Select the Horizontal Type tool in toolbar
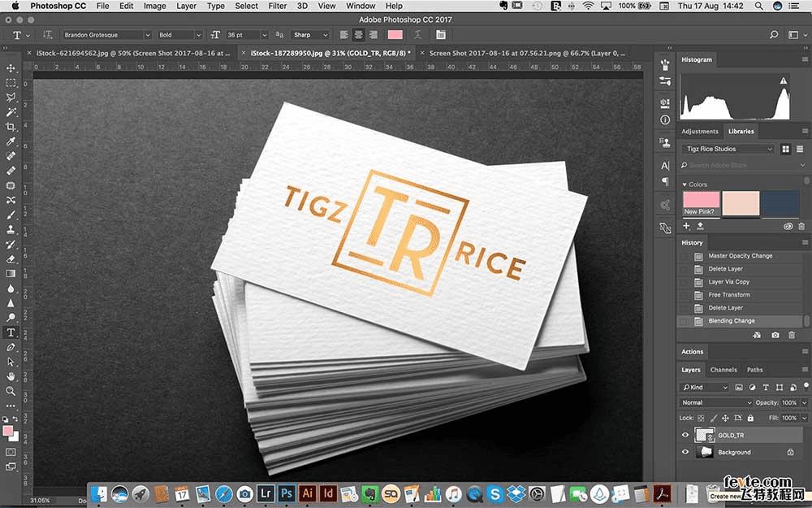The image size is (812, 508). point(11,332)
